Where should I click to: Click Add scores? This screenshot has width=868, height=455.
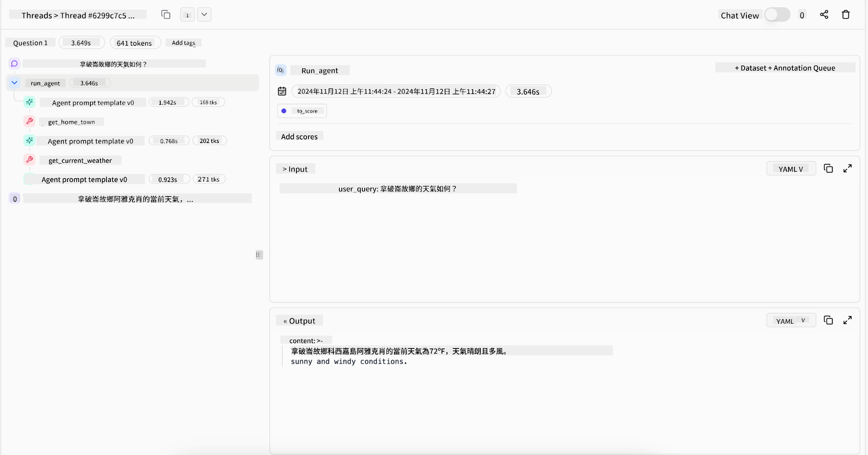click(299, 137)
